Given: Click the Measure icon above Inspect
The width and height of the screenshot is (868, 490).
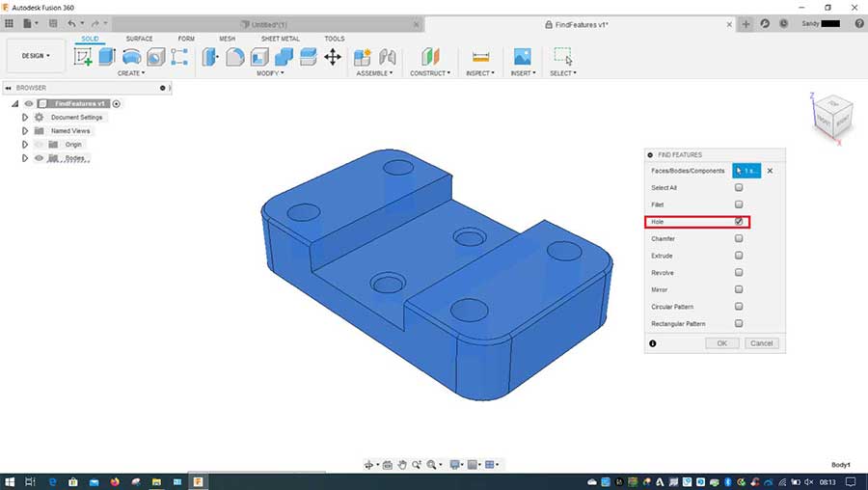Looking at the screenshot, I should [x=480, y=57].
